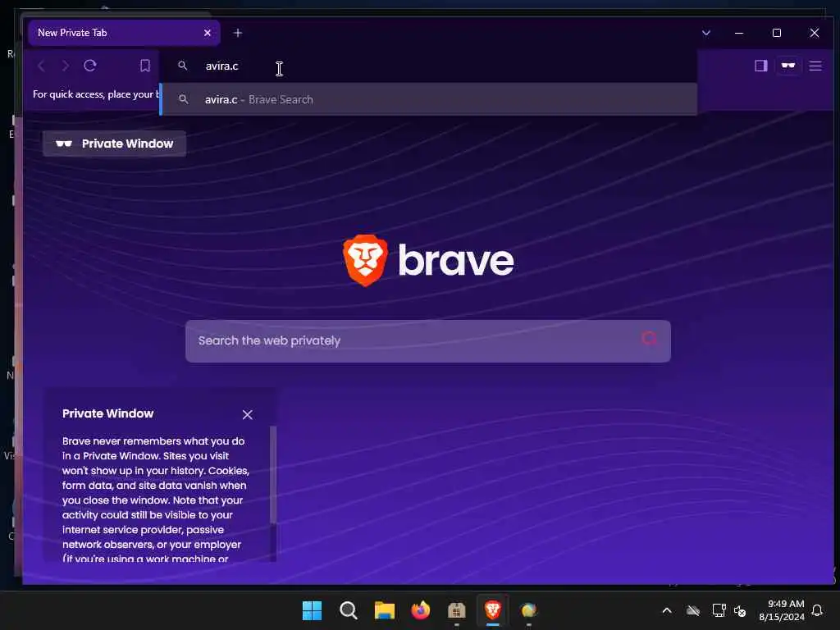
Task: Open the notification bell
Action: click(817, 610)
